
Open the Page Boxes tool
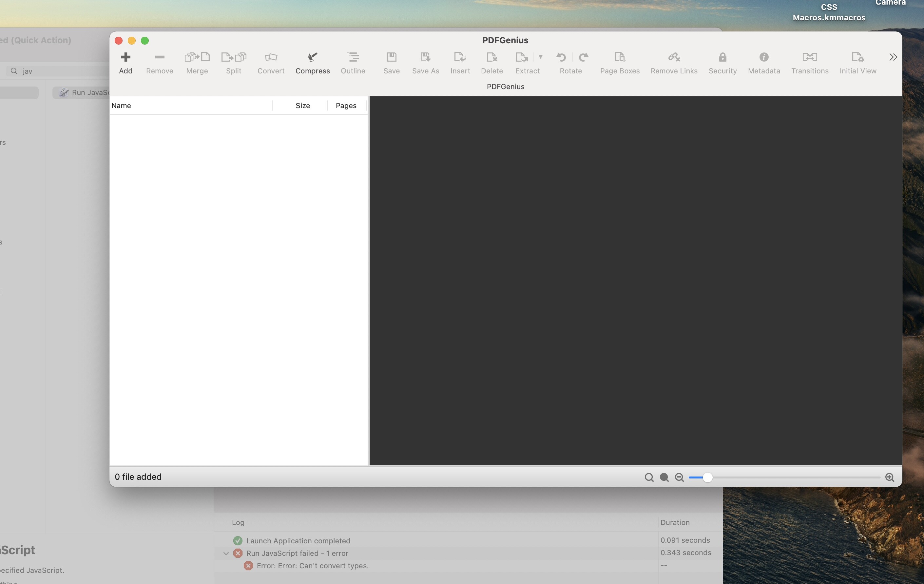pos(620,58)
